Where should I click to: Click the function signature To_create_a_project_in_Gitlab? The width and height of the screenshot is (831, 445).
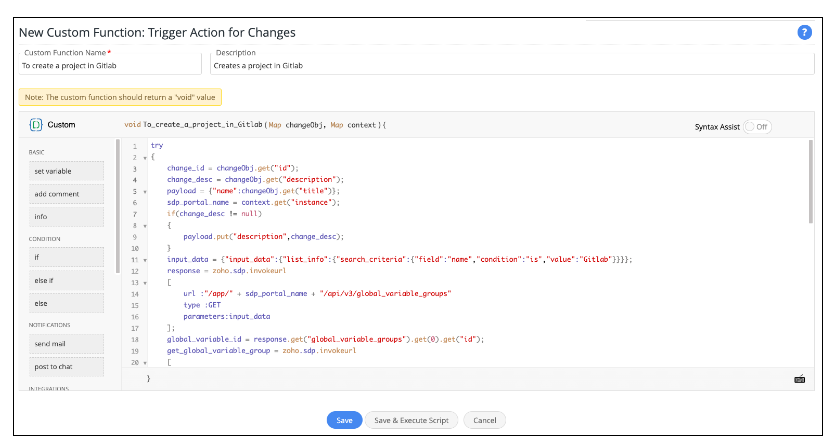tap(203, 125)
